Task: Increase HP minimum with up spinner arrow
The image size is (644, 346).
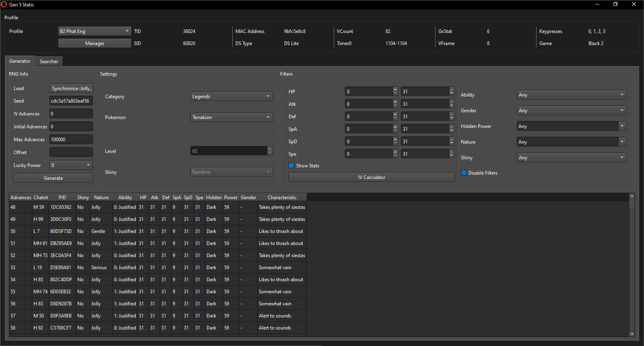Action: click(395, 89)
